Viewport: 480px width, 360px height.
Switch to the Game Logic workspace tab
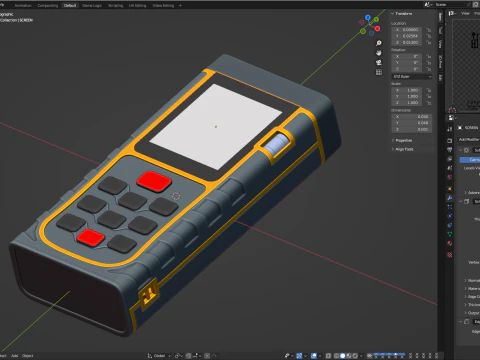pos(92,5)
